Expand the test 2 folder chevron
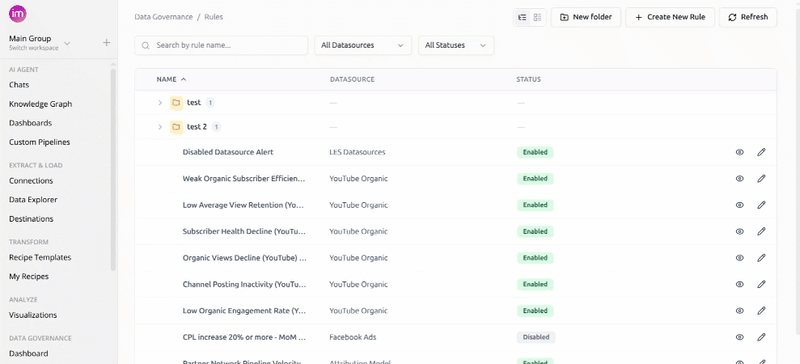This screenshot has height=364, width=800. tap(160, 127)
